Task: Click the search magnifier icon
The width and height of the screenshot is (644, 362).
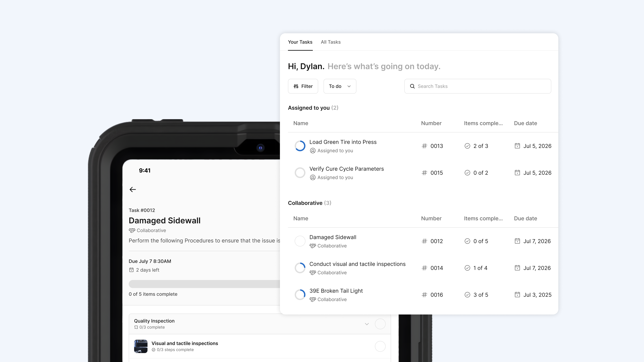Action: click(x=412, y=86)
